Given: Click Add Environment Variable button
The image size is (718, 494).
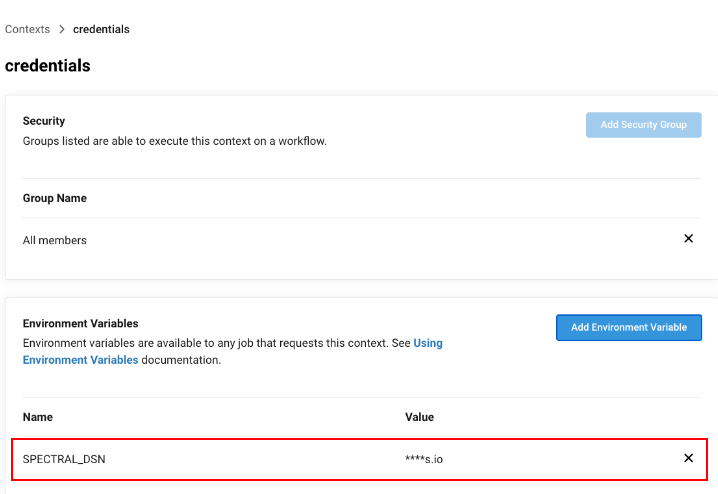Looking at the screenshot, I should [x=629, y=327].
